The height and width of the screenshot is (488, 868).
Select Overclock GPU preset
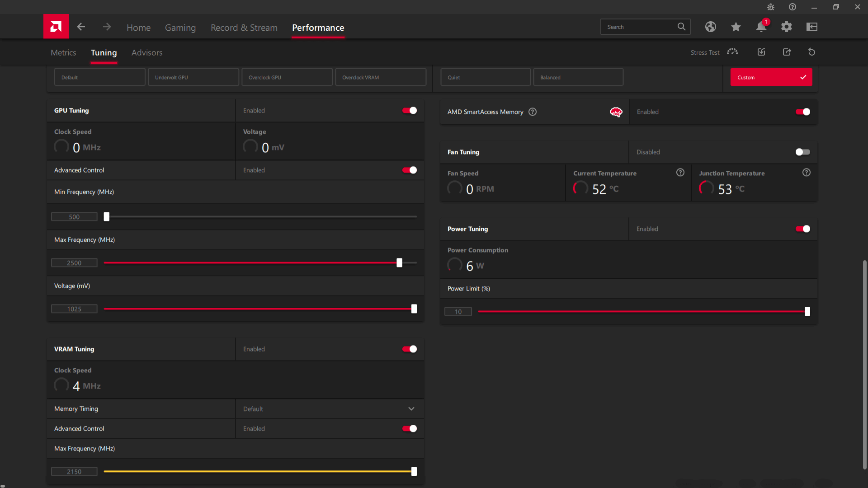pyautogui.click(x=287, y=77)
